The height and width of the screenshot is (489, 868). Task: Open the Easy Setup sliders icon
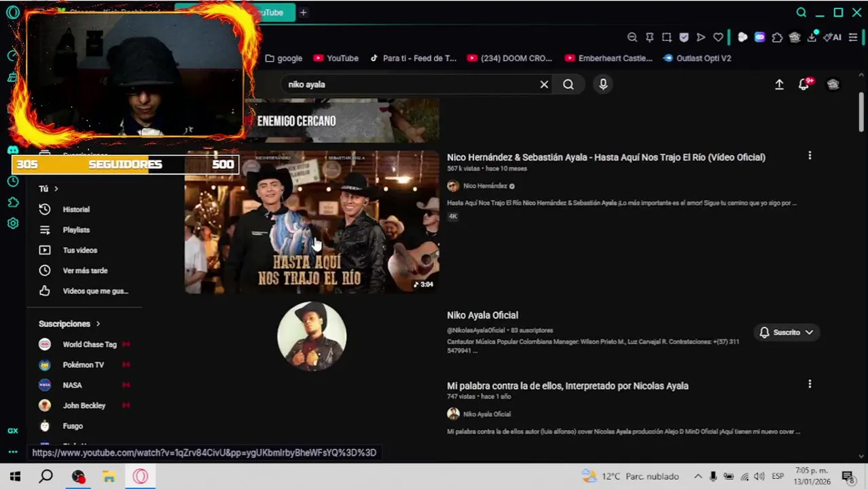tap(853, 37)
